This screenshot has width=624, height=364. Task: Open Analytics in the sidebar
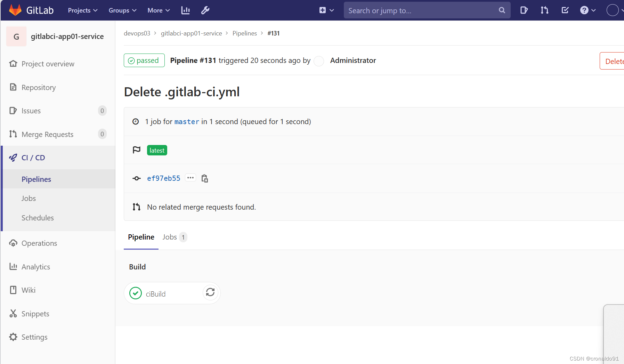[x=36, y=267]
